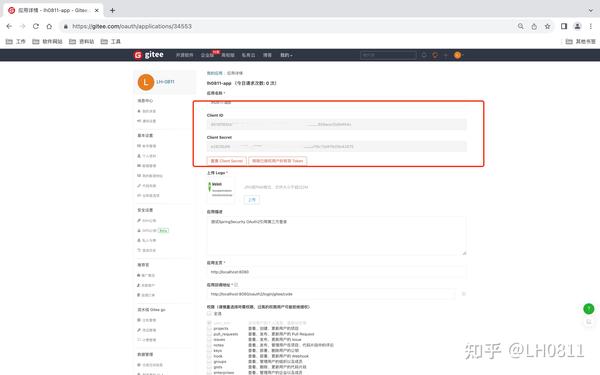Viewport: 600px width, 375px height.
Task: Click the share page icon in address bar
Action: click(534, 26)
